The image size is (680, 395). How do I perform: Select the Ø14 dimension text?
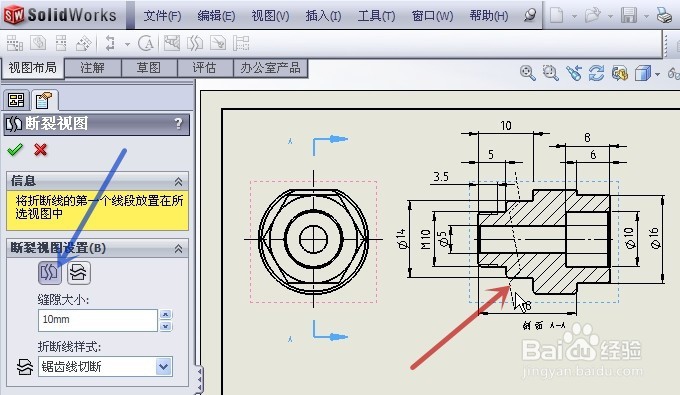tap(402, 238)
